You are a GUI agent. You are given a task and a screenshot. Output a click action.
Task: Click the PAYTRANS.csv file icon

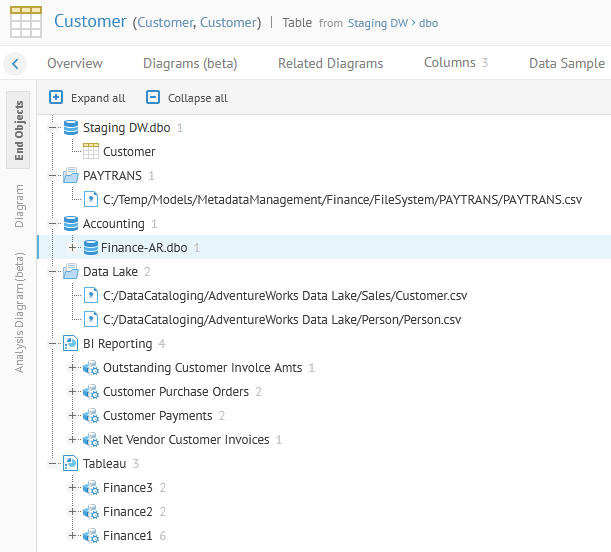pyautogui.click(x=90, y=200)
